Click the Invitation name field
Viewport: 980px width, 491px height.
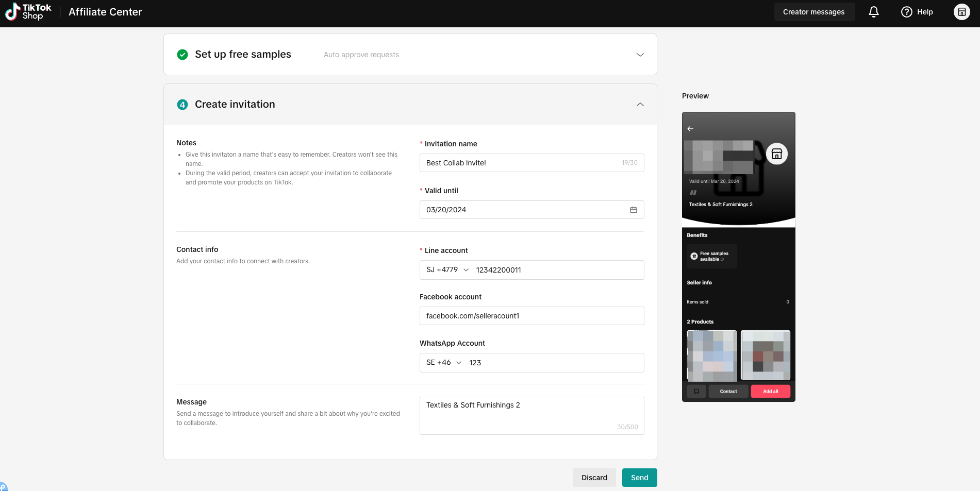click(x=532, y=163)
